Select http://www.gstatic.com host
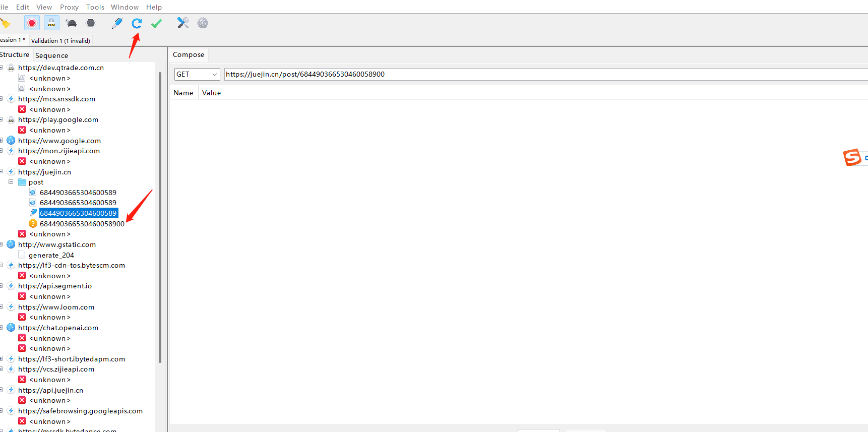Viewport: 868px width, 432px height. (57, 244)
